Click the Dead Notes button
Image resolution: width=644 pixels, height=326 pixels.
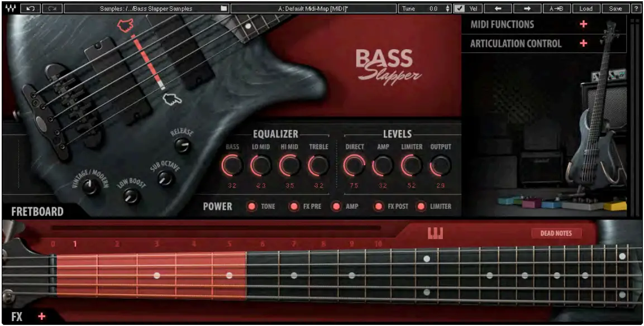pos(556,233)
